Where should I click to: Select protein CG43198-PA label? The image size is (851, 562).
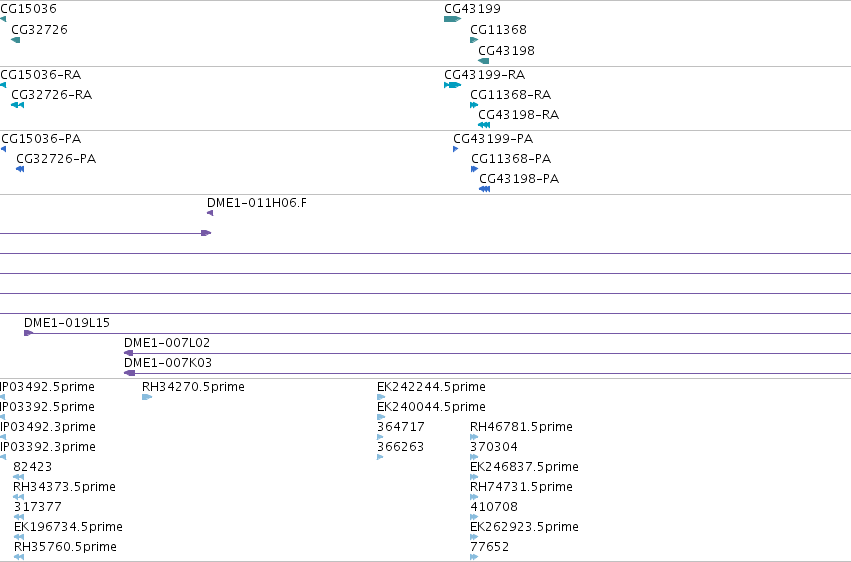(519, 179)
